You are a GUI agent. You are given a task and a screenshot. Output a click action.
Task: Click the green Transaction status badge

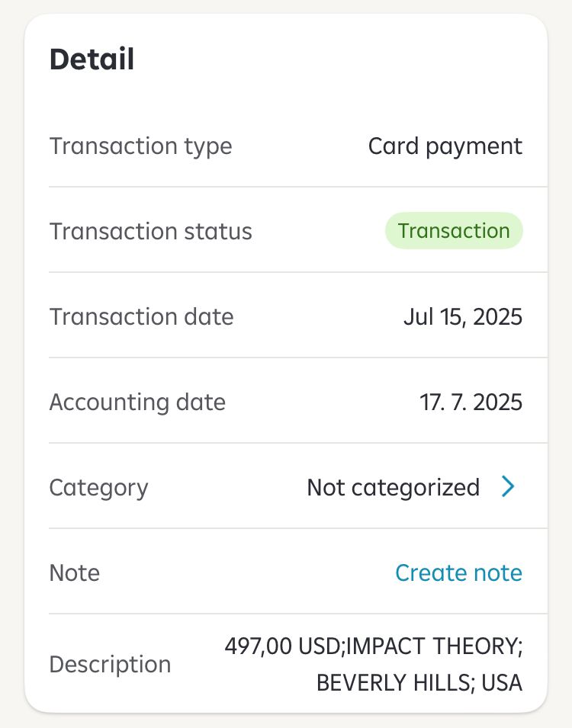tap(454, 231)
